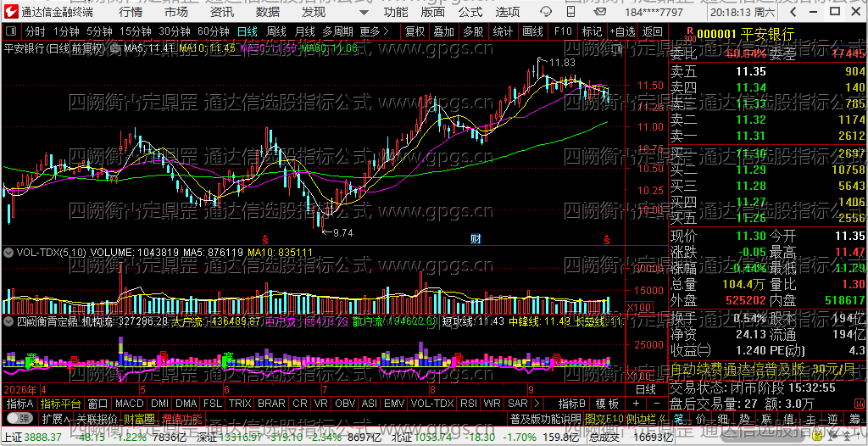Click the 复权 toolbar button

tap(414, 31)
